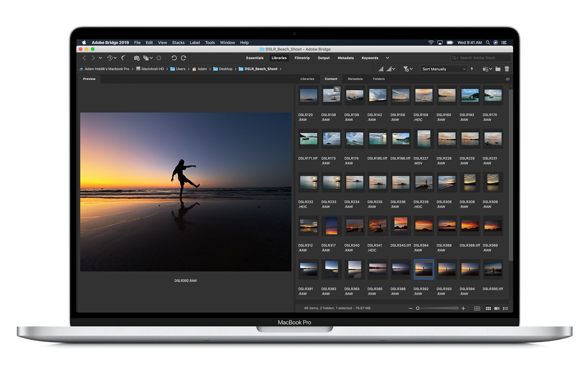This screenshot has width=588, height=372.
Task: Click Users folder in the path bar
Action: pyautogui.click(x=178, y=69)
